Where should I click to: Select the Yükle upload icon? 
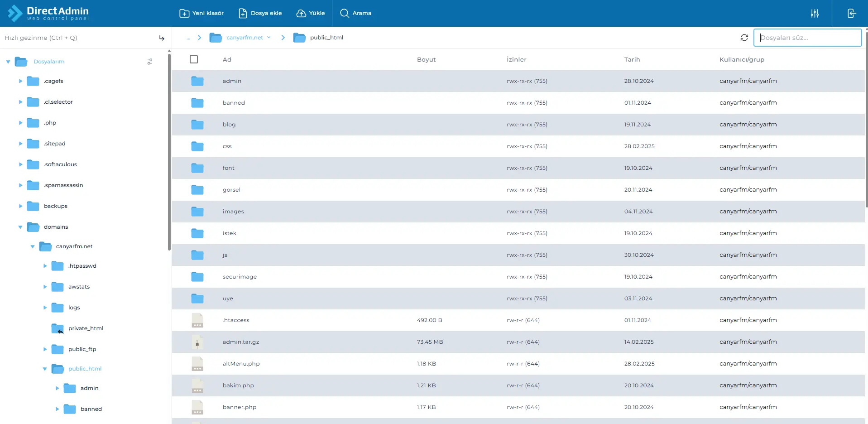(301, 13)
